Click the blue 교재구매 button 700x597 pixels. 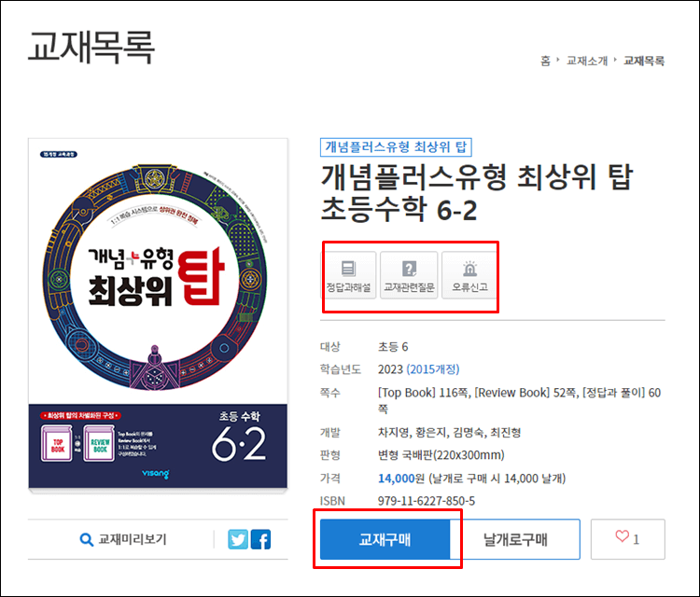(x=385, y=539)
